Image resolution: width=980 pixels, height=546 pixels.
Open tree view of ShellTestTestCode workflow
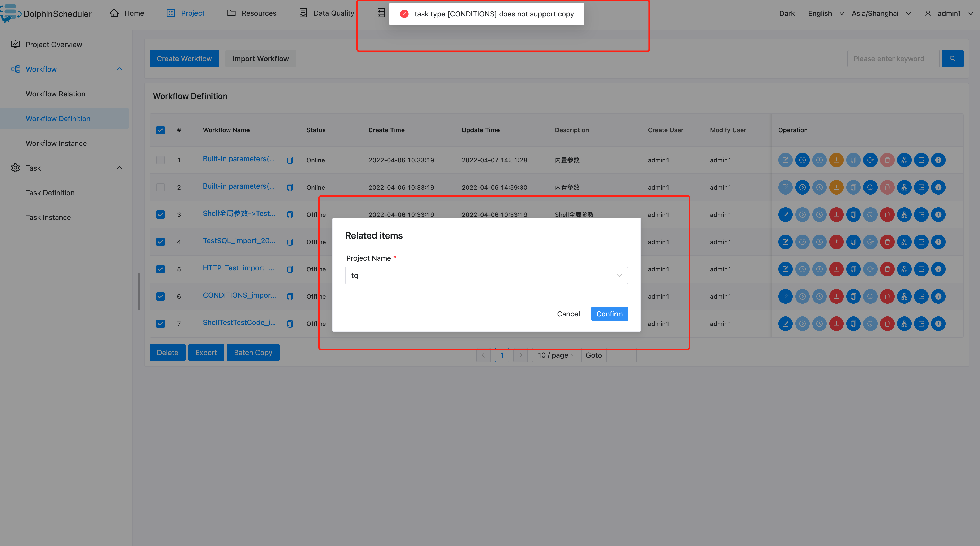(904, 323)
